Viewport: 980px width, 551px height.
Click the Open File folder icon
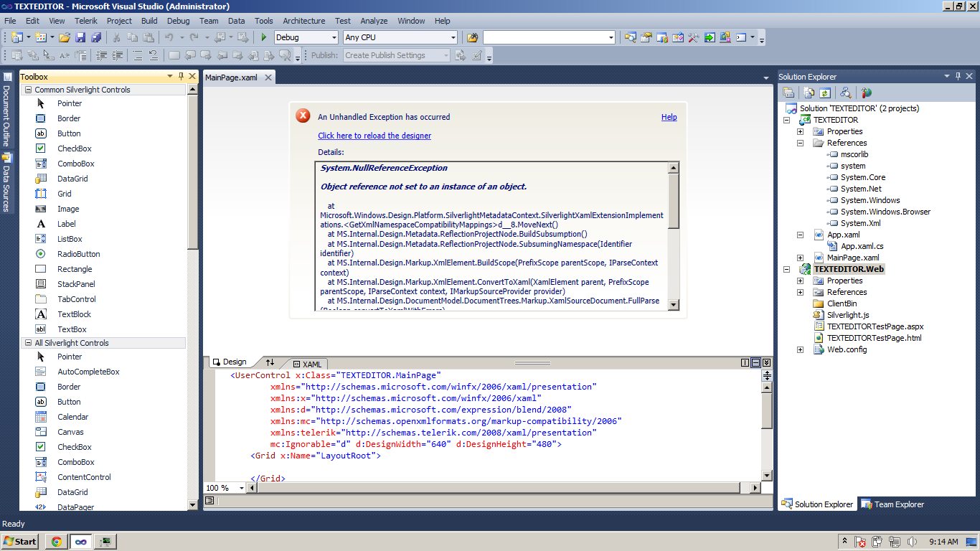point(65,37)
